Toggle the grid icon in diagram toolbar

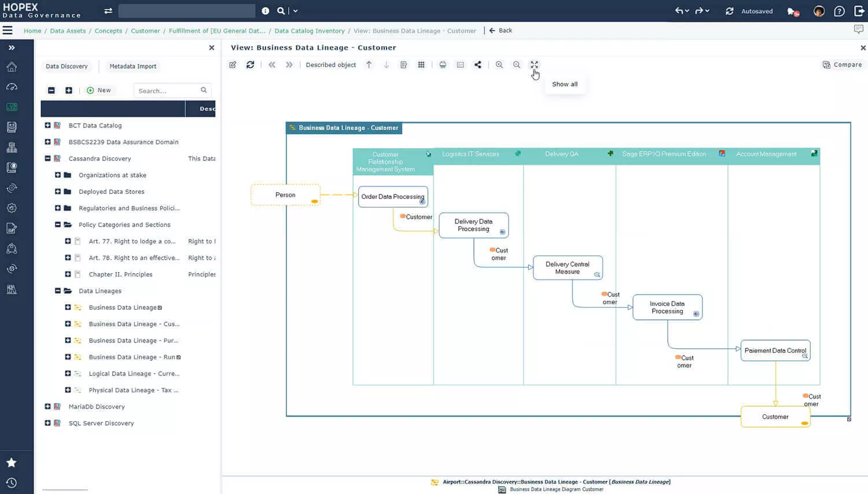tap(421, 65)
